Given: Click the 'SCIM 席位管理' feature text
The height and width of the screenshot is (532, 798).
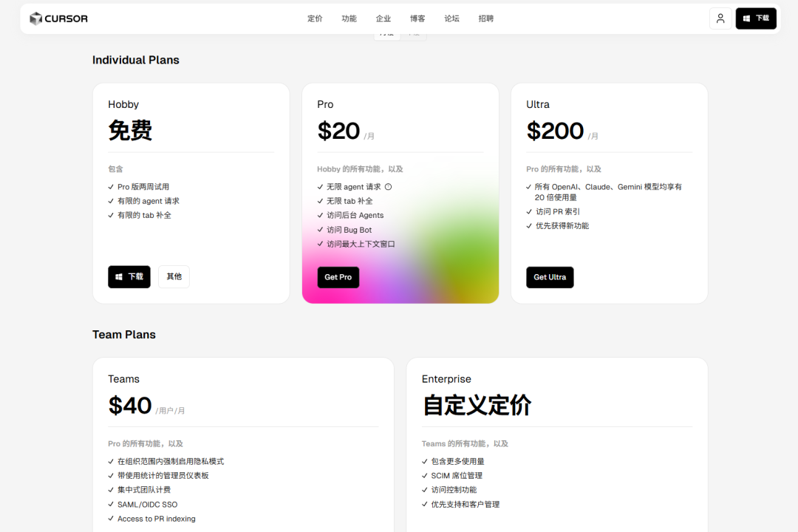Looking at the screenshot, I should [x=457, y=476].
